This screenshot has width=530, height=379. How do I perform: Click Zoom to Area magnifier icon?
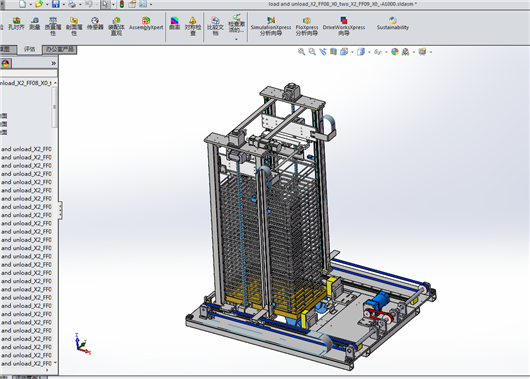tap(312, 52)
